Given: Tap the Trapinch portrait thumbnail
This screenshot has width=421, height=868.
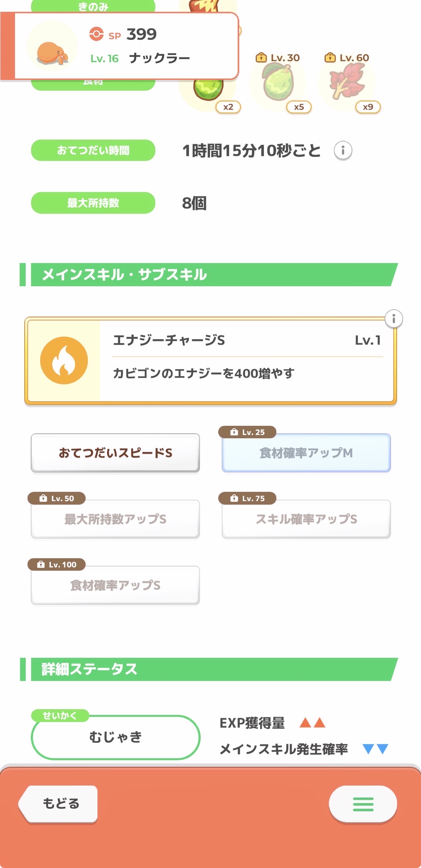Looking at the screenshot, I should coord(52,46).
